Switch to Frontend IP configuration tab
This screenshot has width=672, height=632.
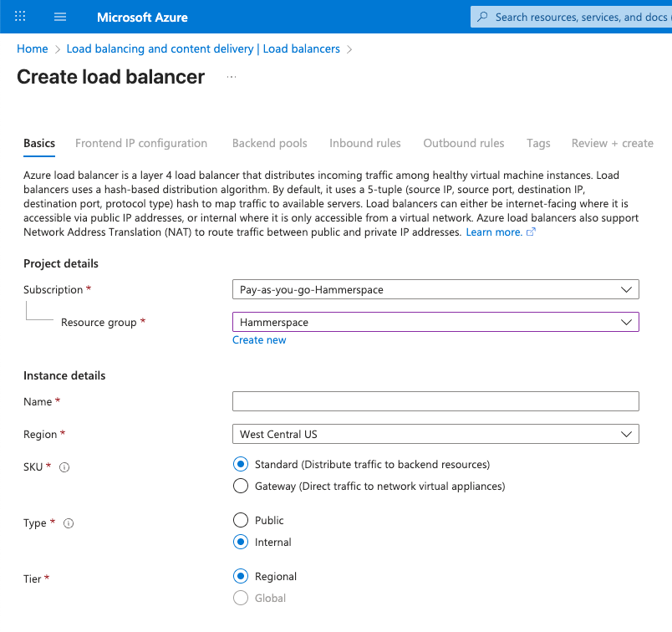coord(141,143)
